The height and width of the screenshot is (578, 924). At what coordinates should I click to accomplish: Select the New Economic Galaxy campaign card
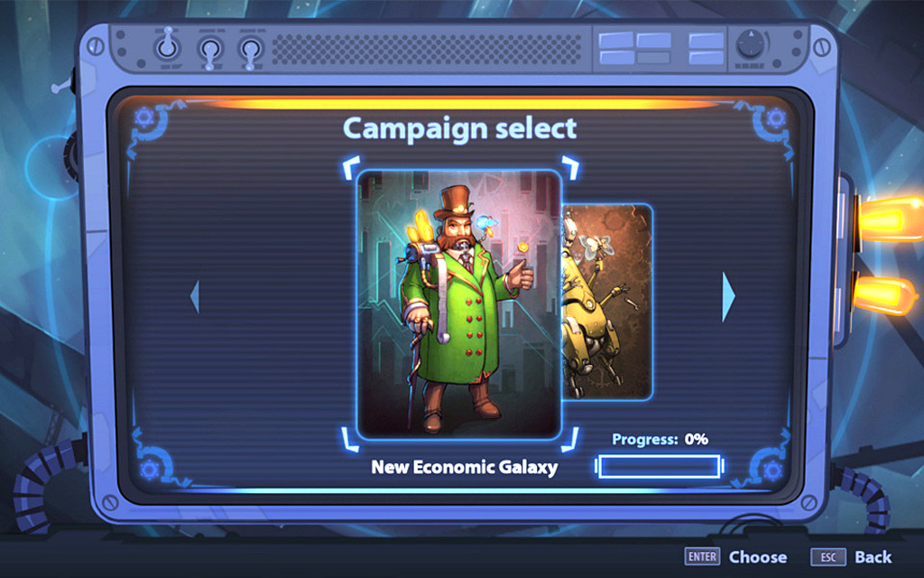coord(459,304)
